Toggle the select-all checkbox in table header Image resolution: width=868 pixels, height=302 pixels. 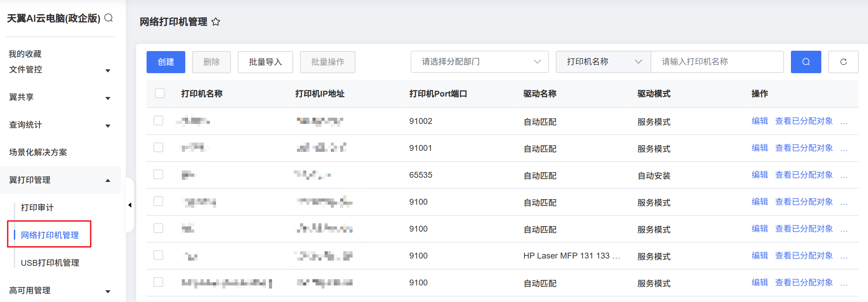tap(160, 93)
